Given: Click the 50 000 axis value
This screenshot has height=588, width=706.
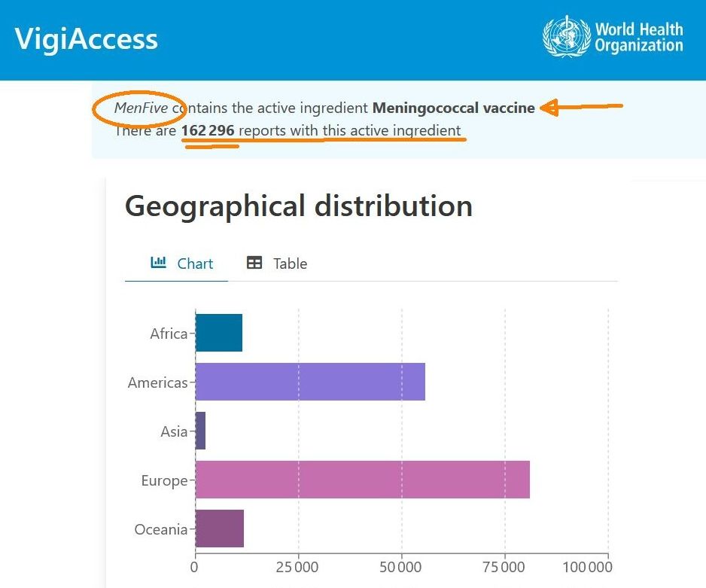Looking at the screenshot, I should click(400, 567).
